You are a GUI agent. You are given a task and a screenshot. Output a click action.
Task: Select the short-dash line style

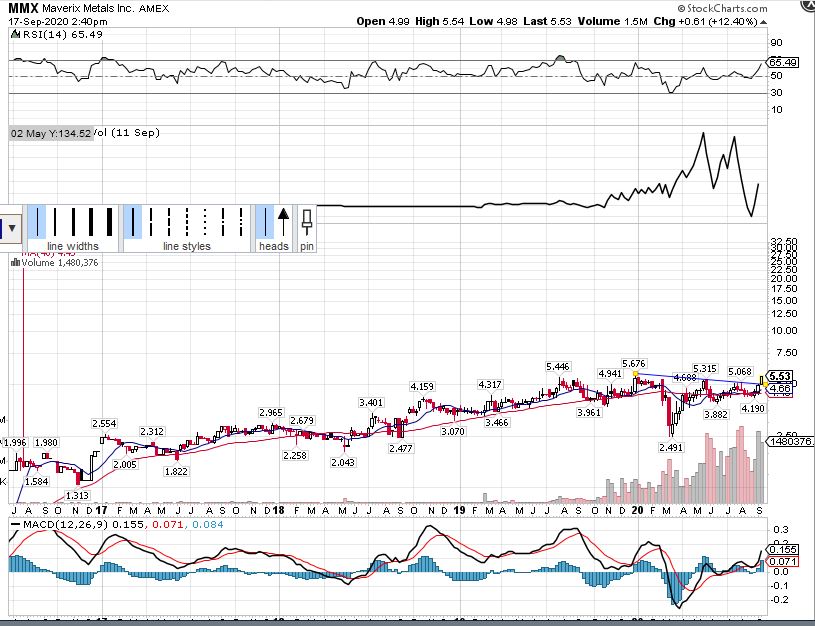(x=187, y=222)
